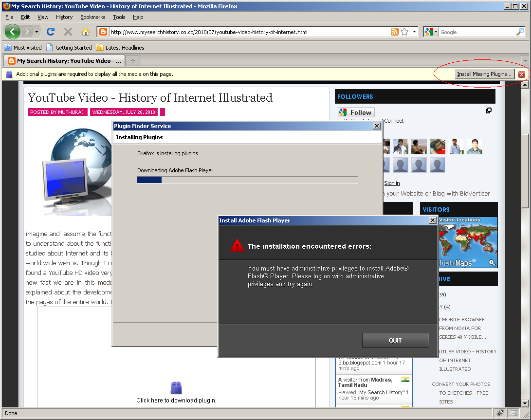Go back with the green Back arrow
Viewport: 531px width, 420px height.
(x=12, y=32)
